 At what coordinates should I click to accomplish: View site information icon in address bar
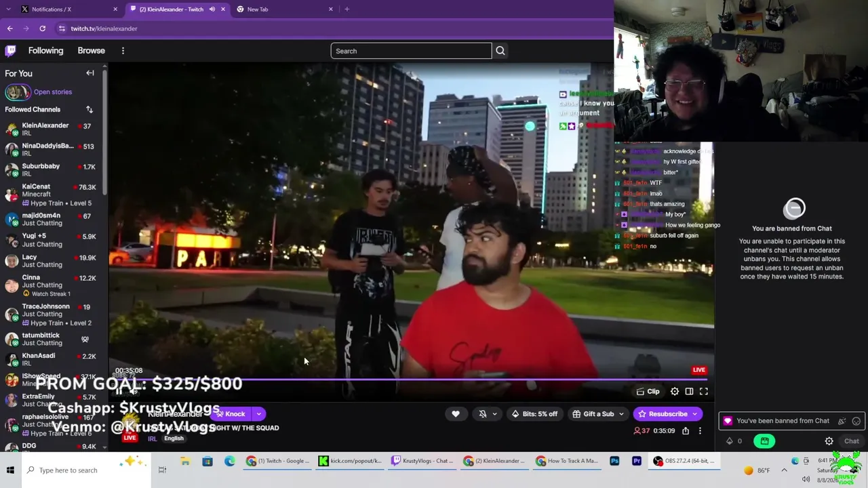[62, 28]
